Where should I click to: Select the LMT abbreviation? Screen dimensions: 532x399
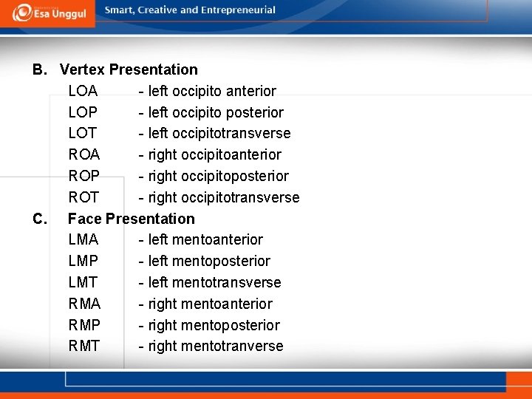pos(83,282)
